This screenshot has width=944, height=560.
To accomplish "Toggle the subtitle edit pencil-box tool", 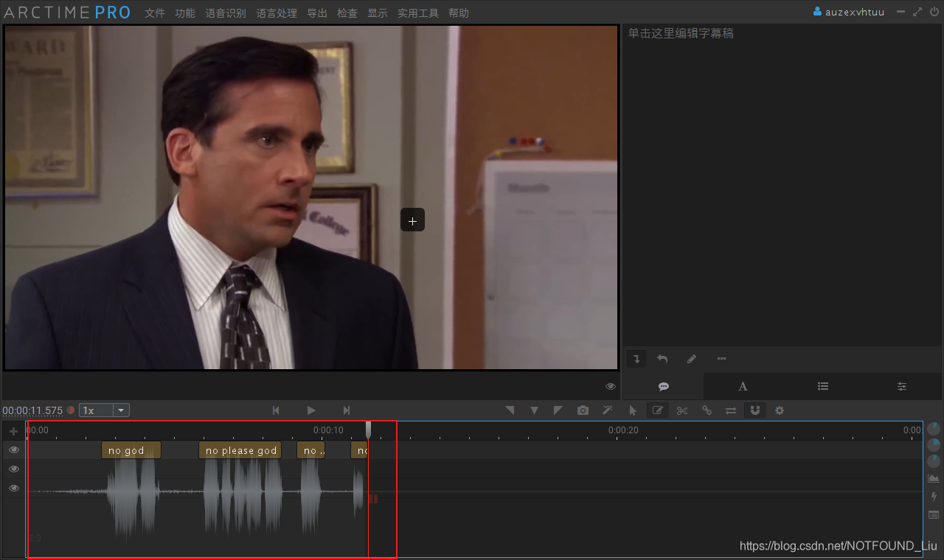I will pos(657,410).
